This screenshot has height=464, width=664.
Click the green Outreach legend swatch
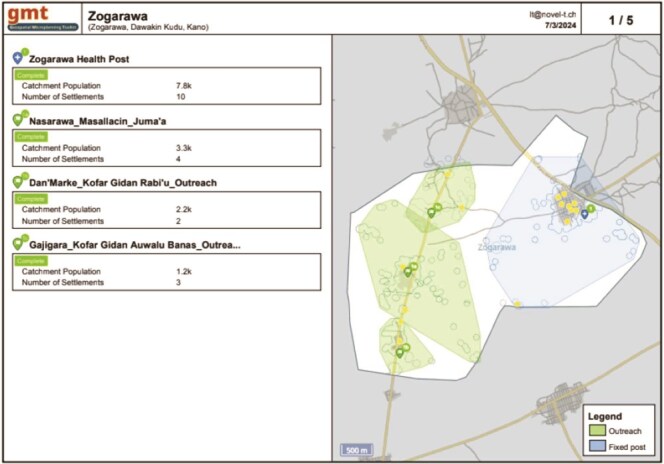[597, 430]
